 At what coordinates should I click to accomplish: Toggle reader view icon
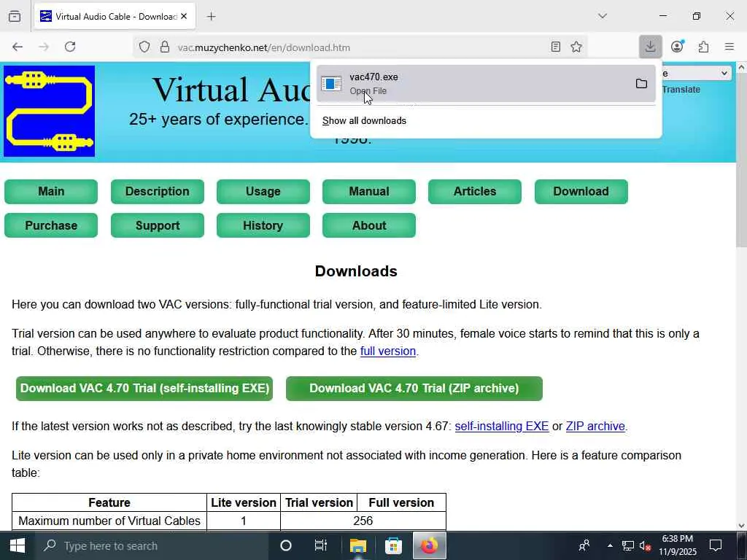(x=555, y=47)
